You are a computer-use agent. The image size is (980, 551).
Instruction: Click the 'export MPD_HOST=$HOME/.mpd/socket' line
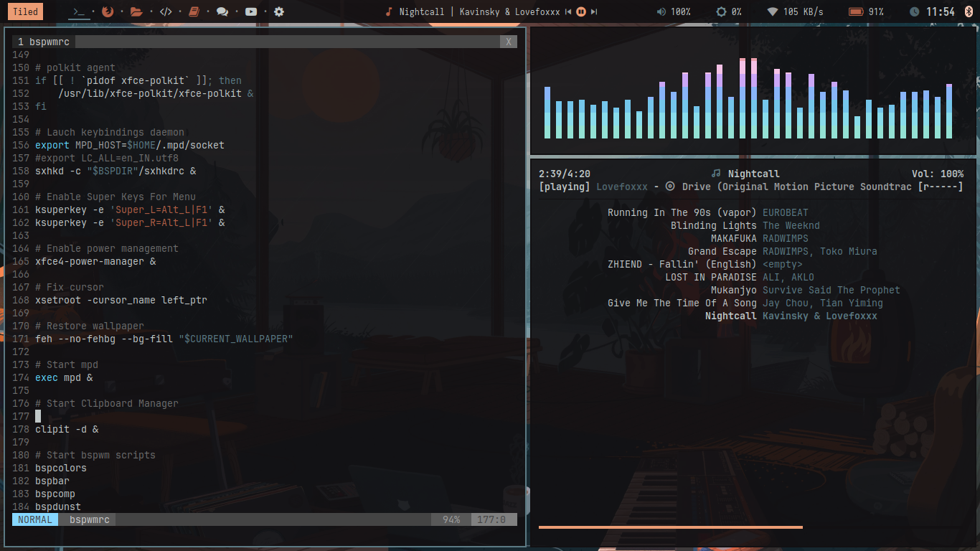click(x=130, y=145)
